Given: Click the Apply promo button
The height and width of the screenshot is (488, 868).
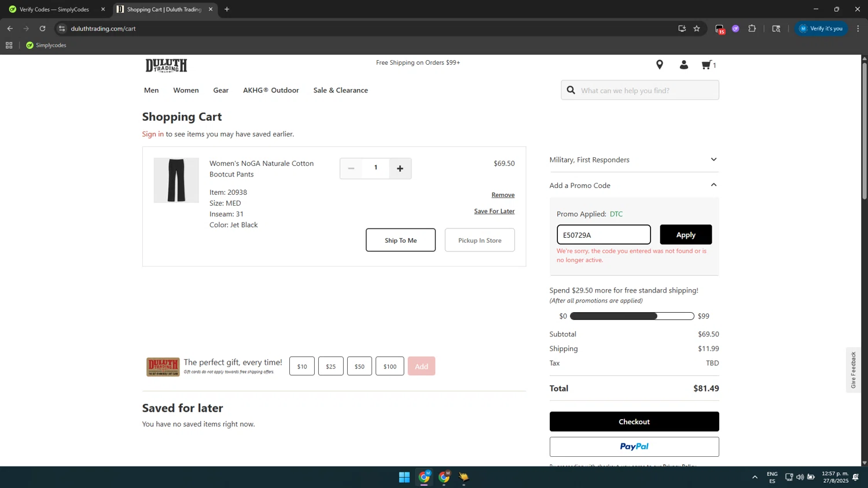Looking at the screenshot, I should (686, 235).
